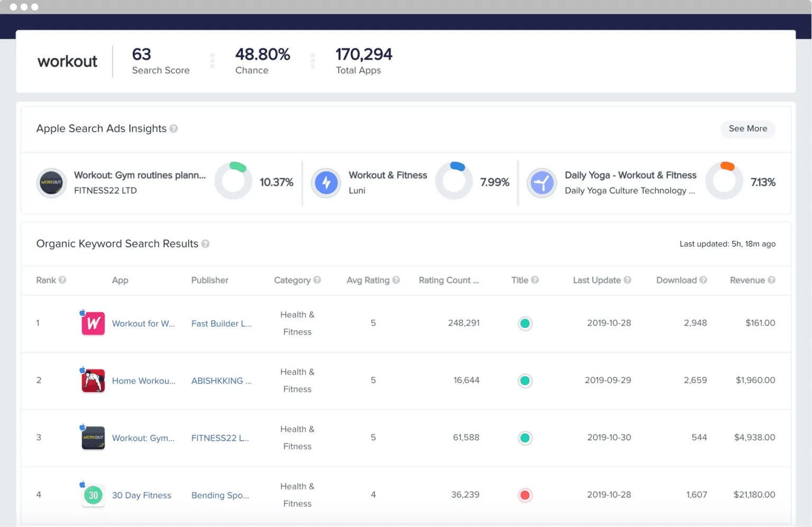Click the $161.00 revenue cell

(760, 323)
